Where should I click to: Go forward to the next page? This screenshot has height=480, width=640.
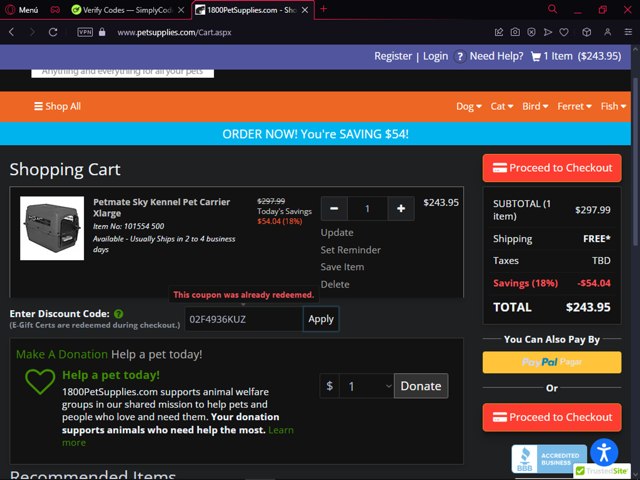pyautogui.click(x=32, y=32)
